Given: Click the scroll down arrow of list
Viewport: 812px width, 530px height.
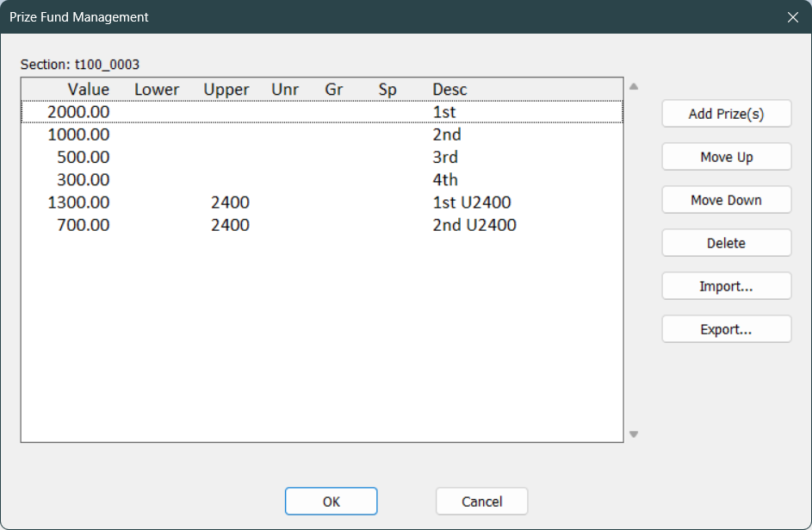Looking at the screenshot, I should 634,434.
